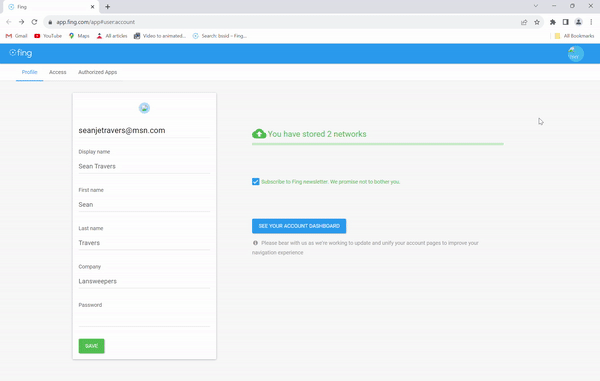The image size is (600, 381).
Task: Open the Maps bookmark
Action: click(x=79, y=36)
